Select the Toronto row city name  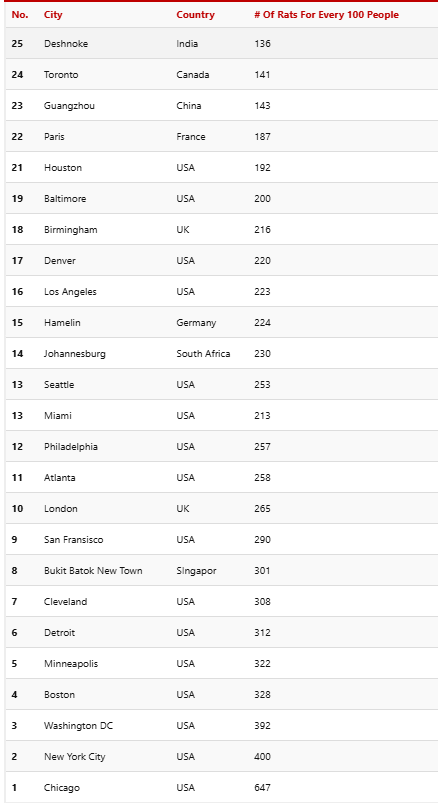[x=61, y=75]
